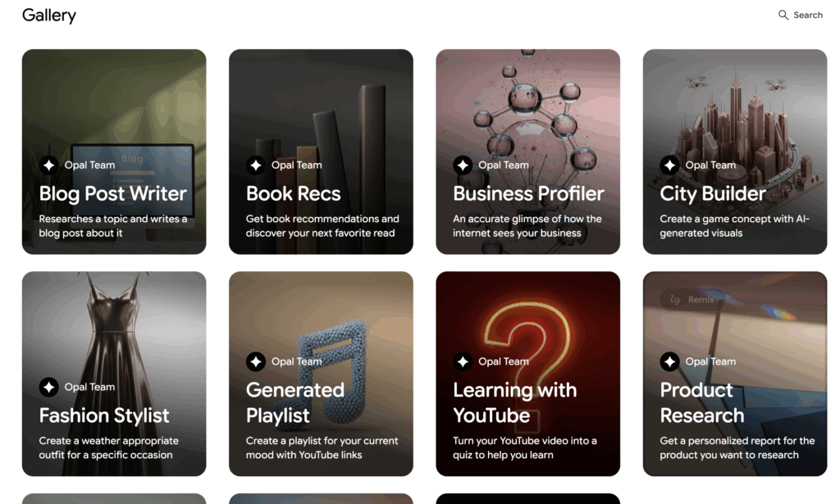Open the City Builder skyline thumbnail
Screen dimensions: 840x504
734,107
